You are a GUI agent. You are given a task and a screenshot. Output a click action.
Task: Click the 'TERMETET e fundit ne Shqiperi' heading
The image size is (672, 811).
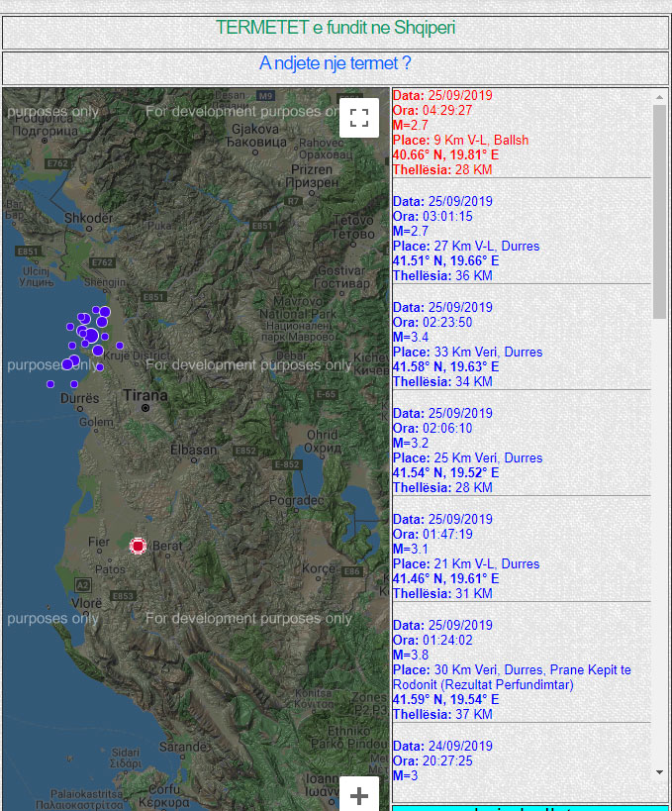pos(336,28)
